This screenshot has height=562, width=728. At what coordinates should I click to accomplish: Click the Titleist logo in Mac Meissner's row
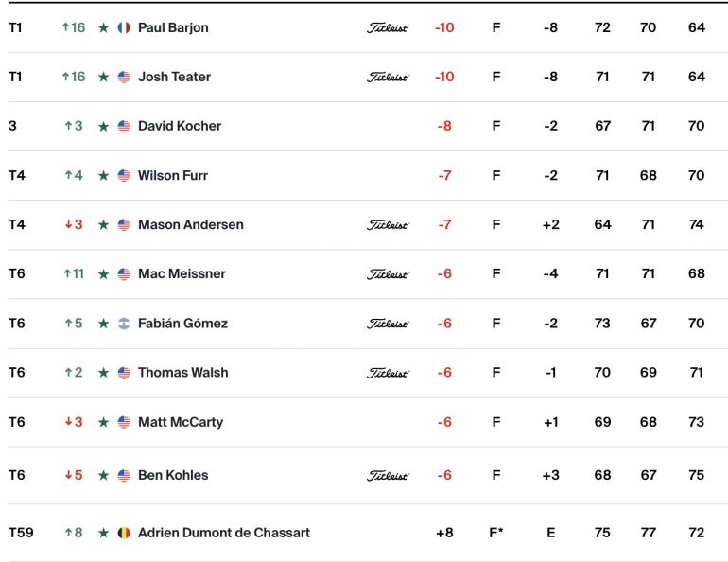tap(388, 274)
